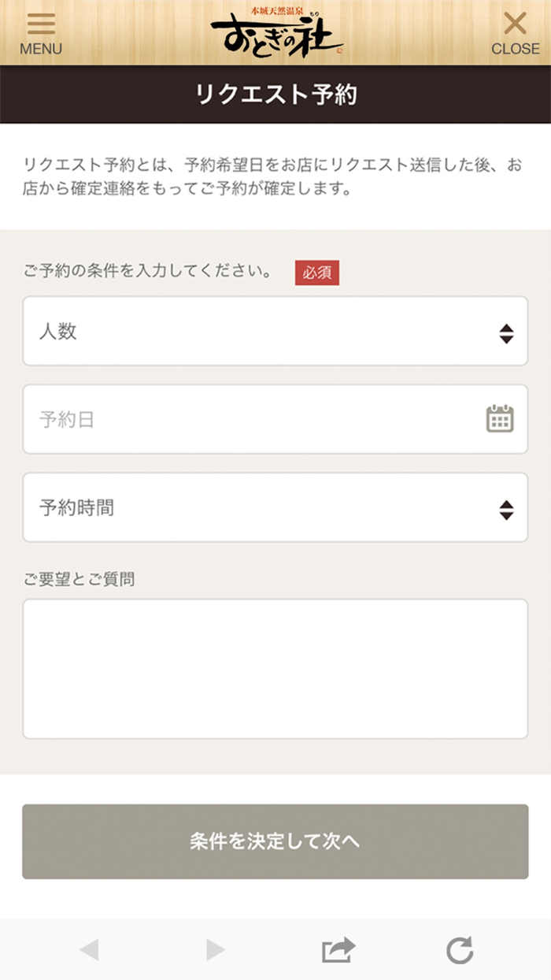The image size is (551, 980).
Task: Click the リクエスト予約 header title
Action: tap(275, 94)
